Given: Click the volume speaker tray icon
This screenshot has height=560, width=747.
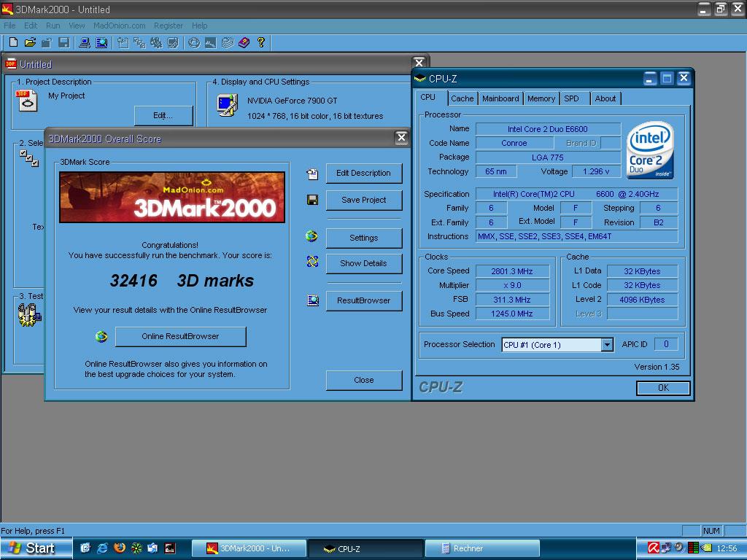Looking at the screenshot, I should coord(679,548).
